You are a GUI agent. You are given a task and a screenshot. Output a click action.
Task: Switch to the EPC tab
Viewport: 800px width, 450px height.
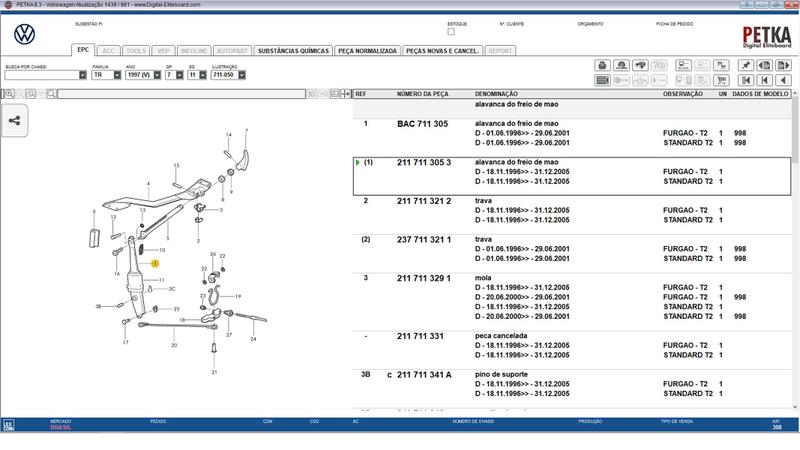(83, 50)
